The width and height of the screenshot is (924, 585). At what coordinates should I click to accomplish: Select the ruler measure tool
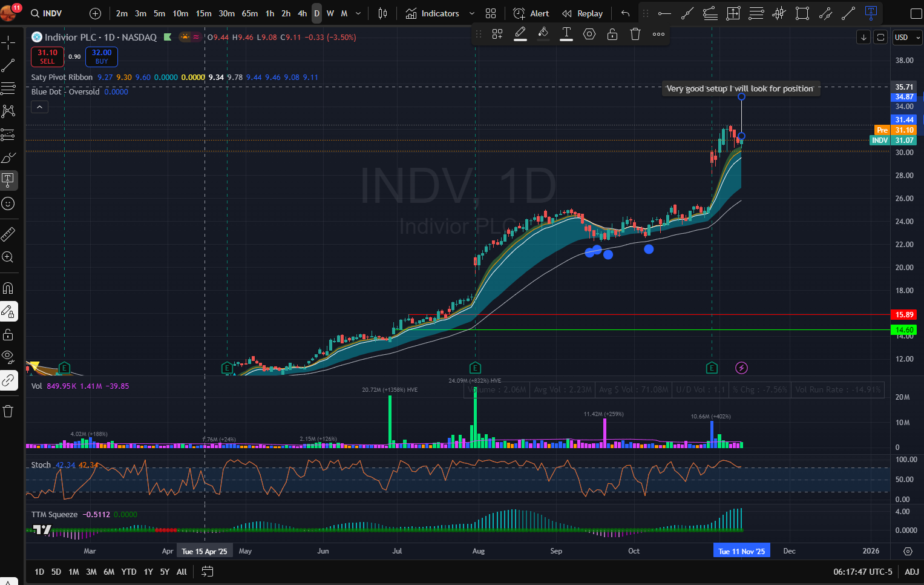pyautogui.click(x=8, y=234)
